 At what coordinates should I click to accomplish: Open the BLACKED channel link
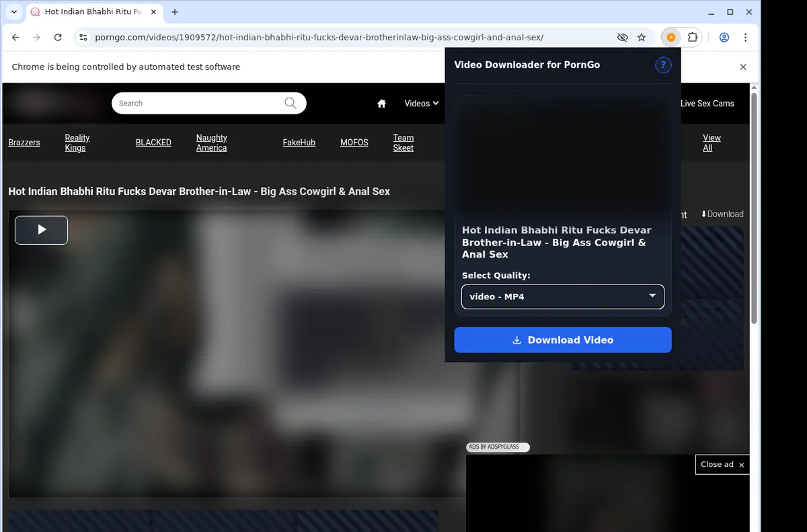click(153, 143)
